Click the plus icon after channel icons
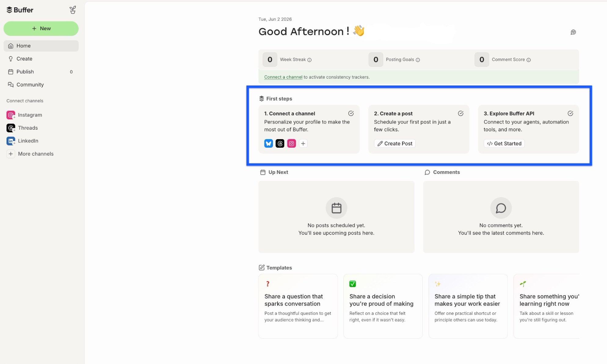This screenshot has height=364, width=607. click(x=303, y=143)
